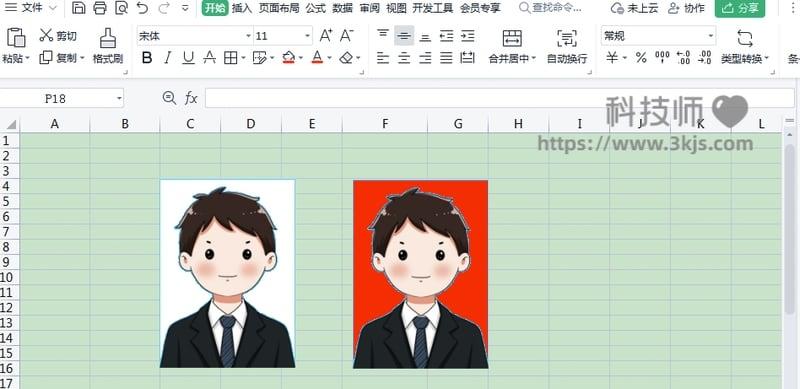Open the Name Box dropdown showing P18

tap(119, 98)
